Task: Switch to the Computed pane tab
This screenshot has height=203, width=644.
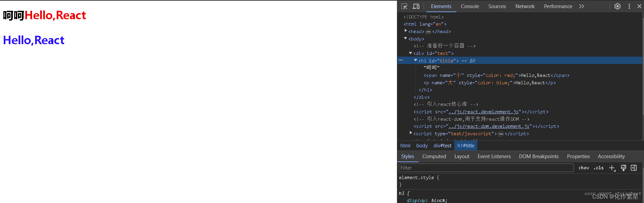Action: tap(434, 156)
